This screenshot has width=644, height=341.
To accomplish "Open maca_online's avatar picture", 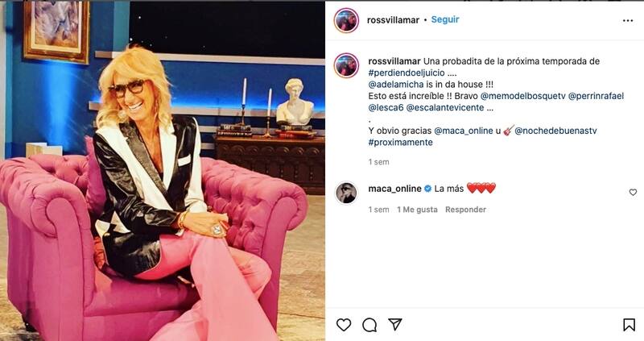I will (346, 193).
